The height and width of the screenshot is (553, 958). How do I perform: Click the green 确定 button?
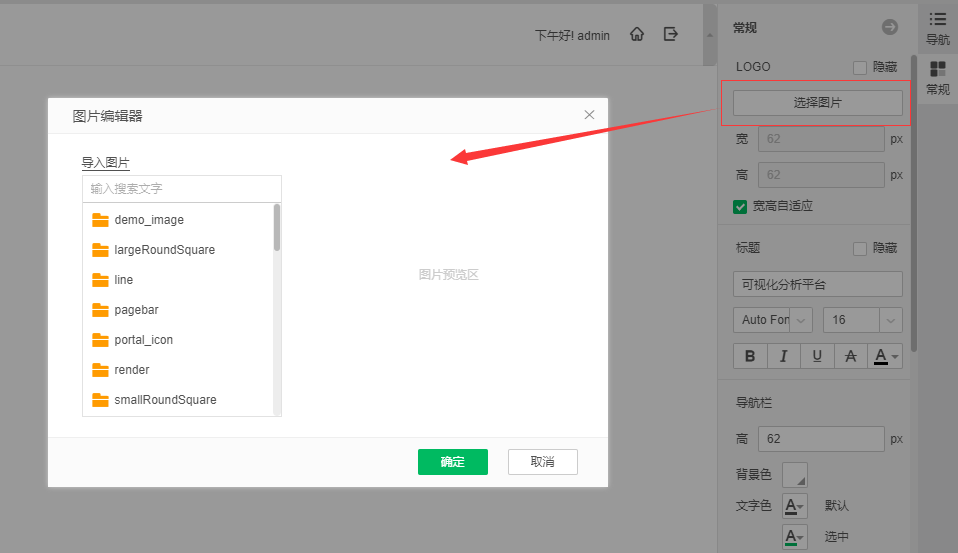tap(453, 462)
